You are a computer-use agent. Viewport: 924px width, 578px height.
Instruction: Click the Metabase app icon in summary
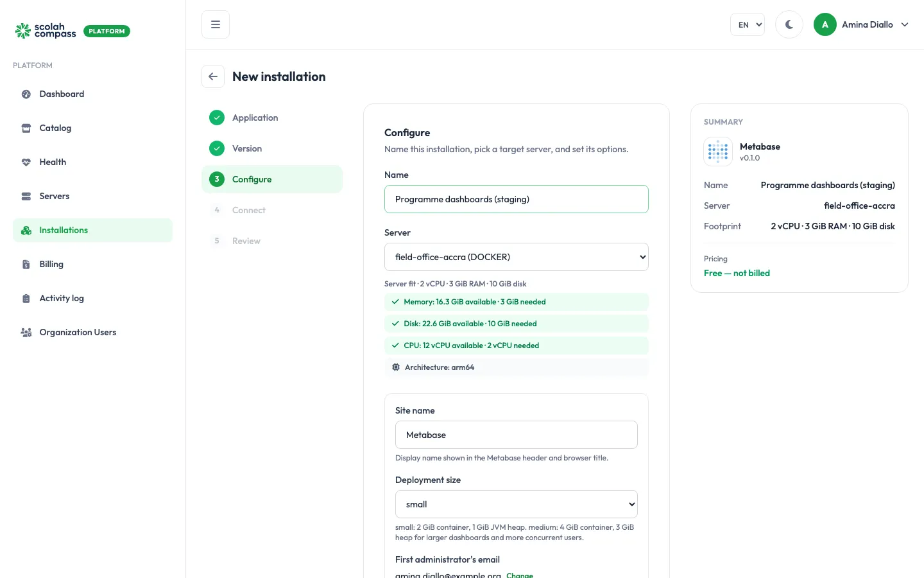pyautogui.click(x=718, y=152)
